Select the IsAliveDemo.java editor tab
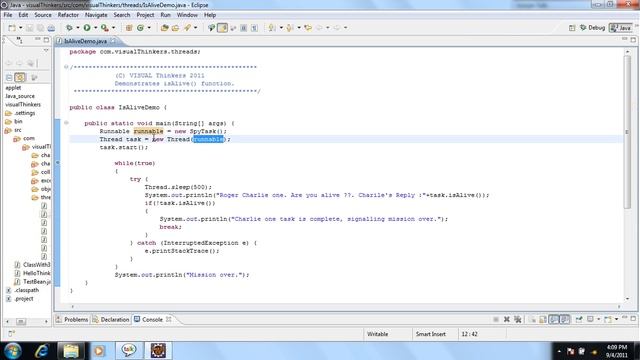Screen dimensions: 640x360 85,41
